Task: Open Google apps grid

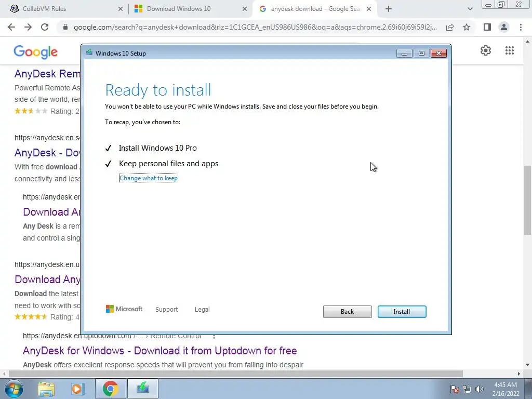Action: (x=510, y=50)
